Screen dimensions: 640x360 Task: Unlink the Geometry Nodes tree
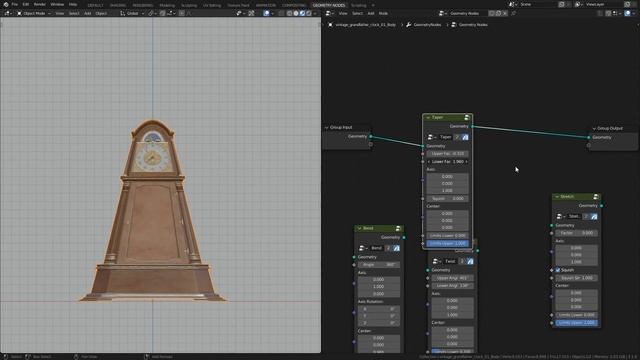point(505,13)
